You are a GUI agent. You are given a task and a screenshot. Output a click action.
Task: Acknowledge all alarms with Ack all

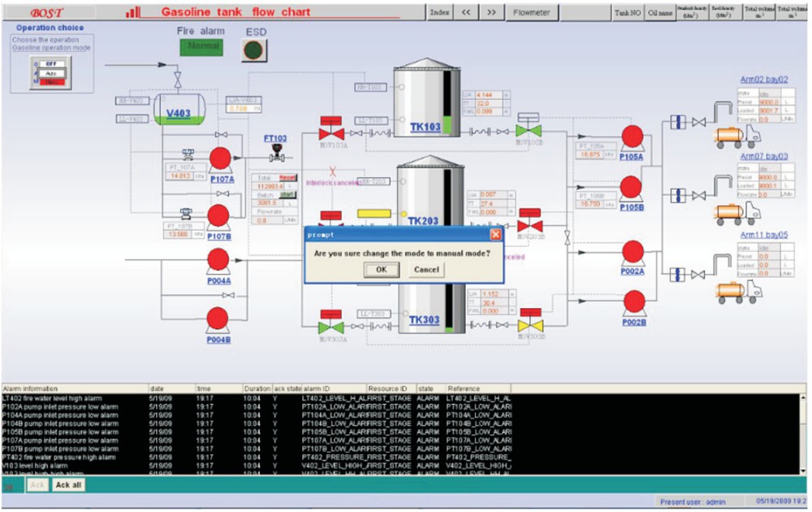69,485
